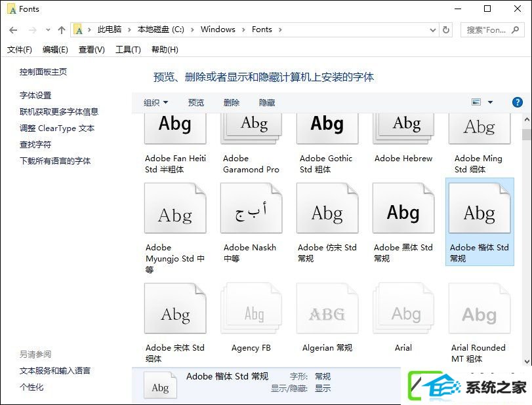This screenshot has width=532, height=405.
Task: Select Arial Rounded MT font icon
Action: [x=480, y=309]
